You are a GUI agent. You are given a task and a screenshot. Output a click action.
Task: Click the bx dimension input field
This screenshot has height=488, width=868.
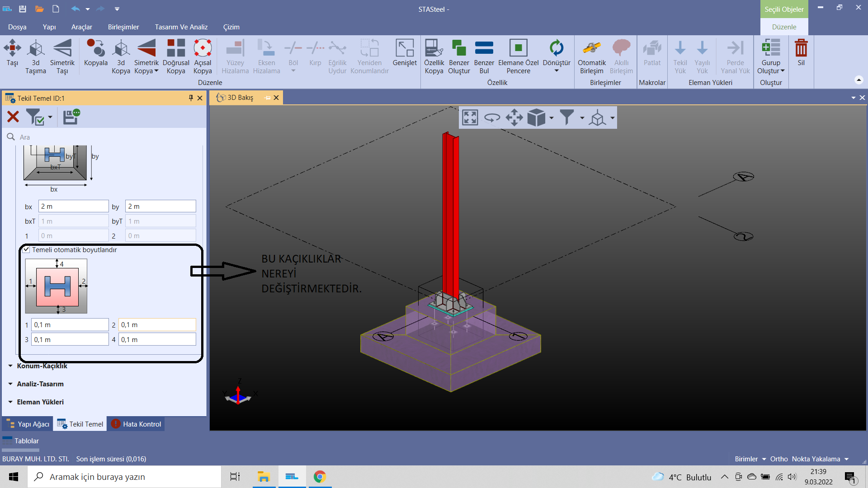coord(73,206)
